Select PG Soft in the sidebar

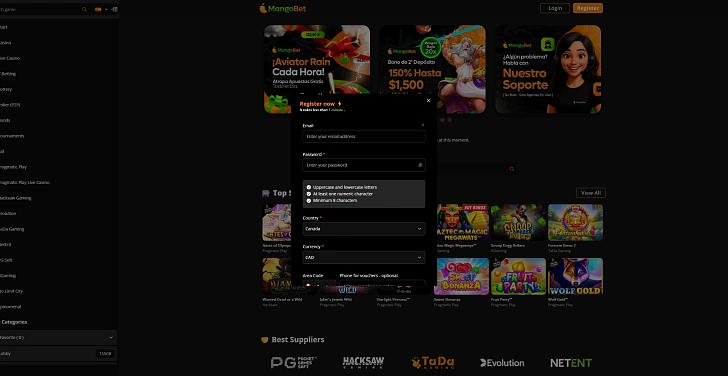(6, 260)
